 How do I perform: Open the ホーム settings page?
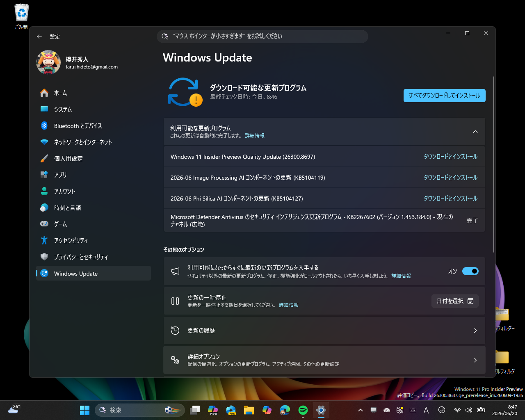(94, 93)
